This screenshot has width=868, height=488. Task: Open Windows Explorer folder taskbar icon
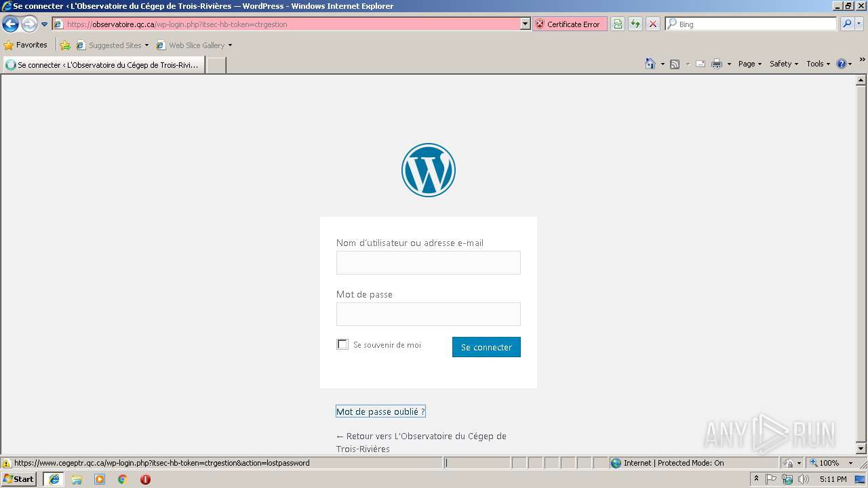tap(77, 479)
